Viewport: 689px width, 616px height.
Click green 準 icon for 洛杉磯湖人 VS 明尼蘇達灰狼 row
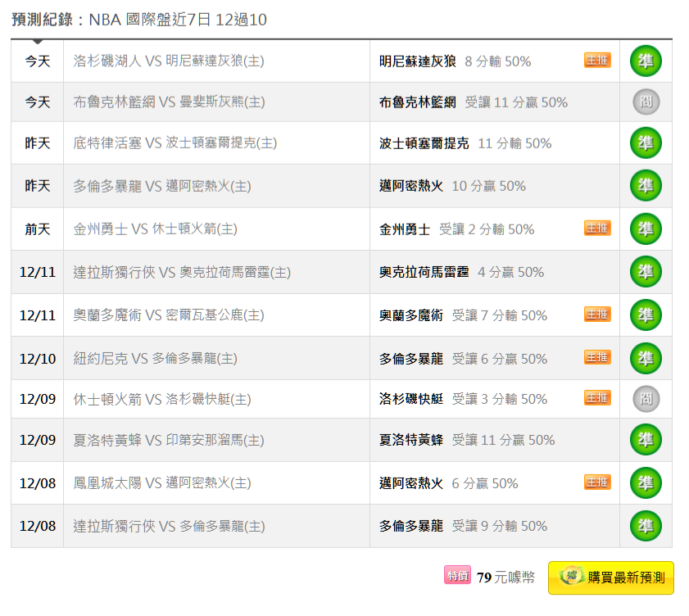click(646, 61)
